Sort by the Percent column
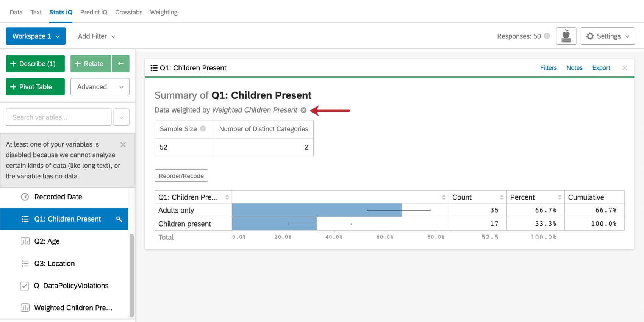Image resolution: width=644 pixels, height=322 pixels. click(x=559, y=197)
